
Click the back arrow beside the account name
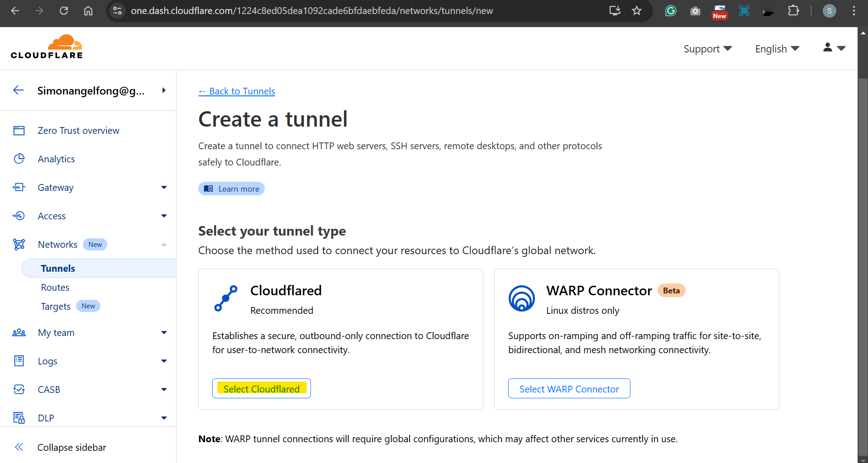coord(18,90)
